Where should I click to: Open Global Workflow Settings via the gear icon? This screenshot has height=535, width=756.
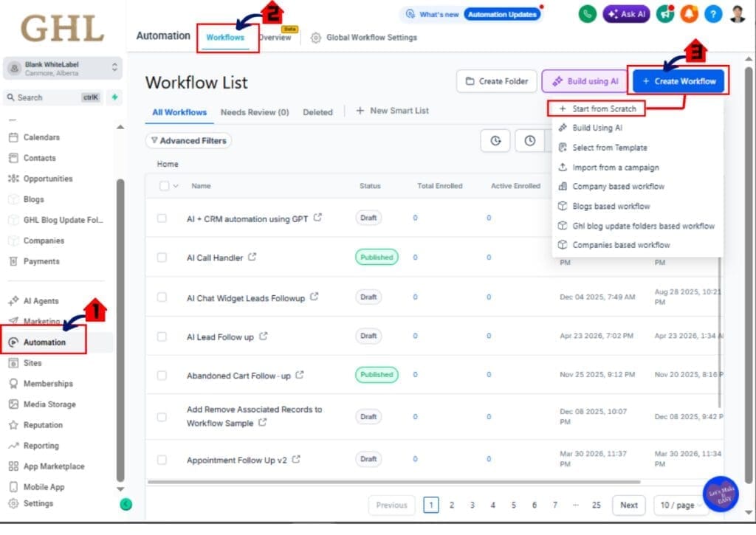316,37
